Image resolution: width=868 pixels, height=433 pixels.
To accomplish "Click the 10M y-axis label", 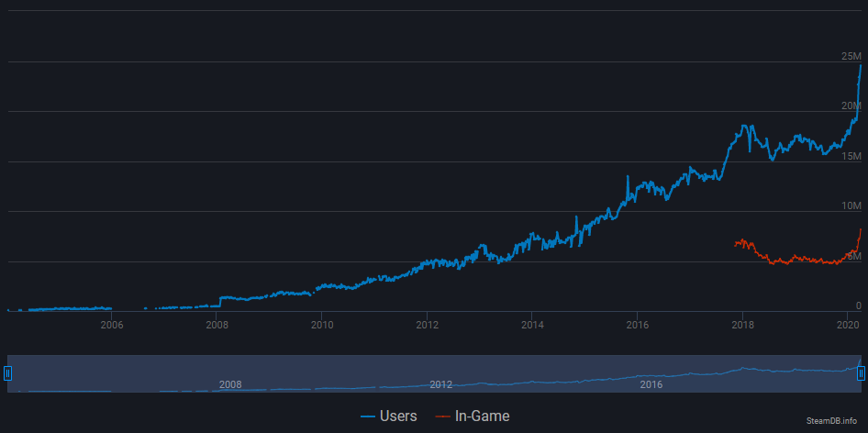I will [851, 206].
